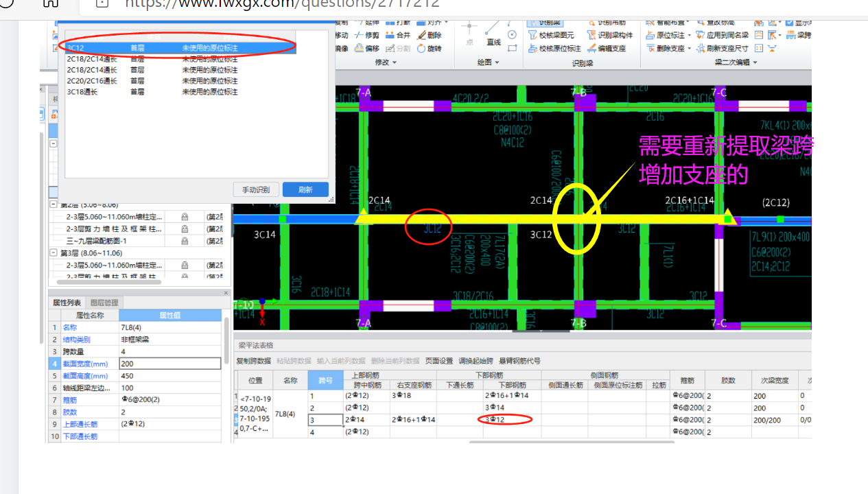The width and height of the screenshot is (868, 494).
Task: Click the blue 刷新 button
Action: click(x=305, y=189)
